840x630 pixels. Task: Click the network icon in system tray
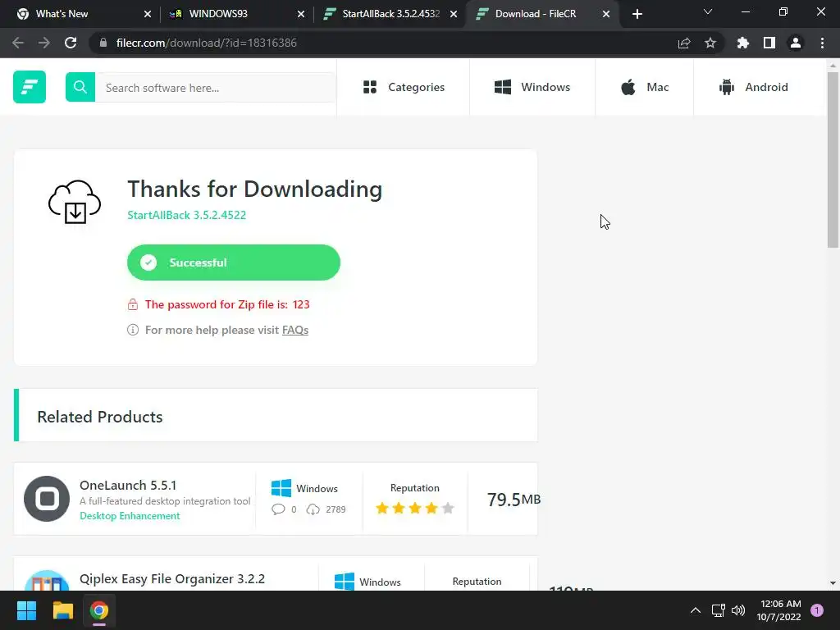point(718,610)
